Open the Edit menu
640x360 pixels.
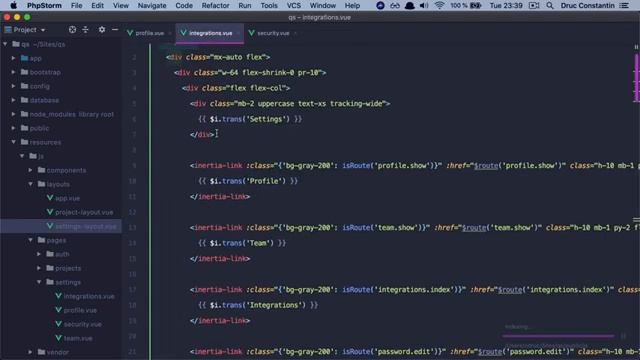[97, 5]
